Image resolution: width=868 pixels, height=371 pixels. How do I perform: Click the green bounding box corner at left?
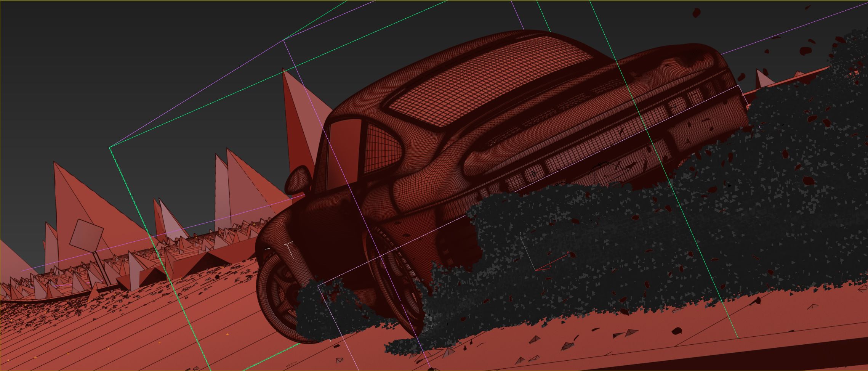pyautogui.click(x=110, y=147)
